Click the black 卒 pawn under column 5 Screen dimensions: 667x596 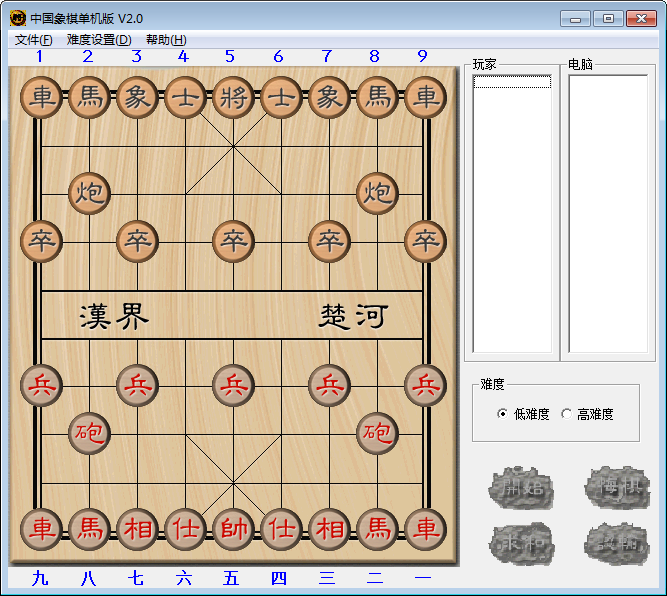pyautogui.click(x=233, y=240)
